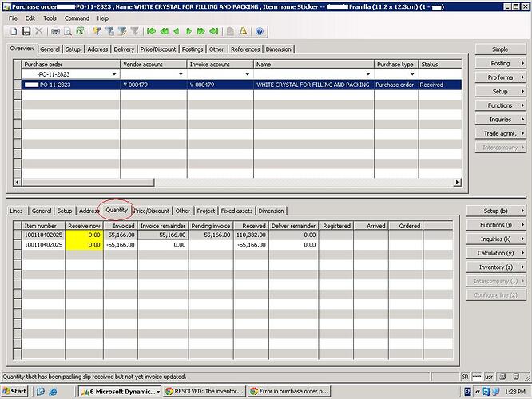Click the computer icon in status bar

point(503,377)
